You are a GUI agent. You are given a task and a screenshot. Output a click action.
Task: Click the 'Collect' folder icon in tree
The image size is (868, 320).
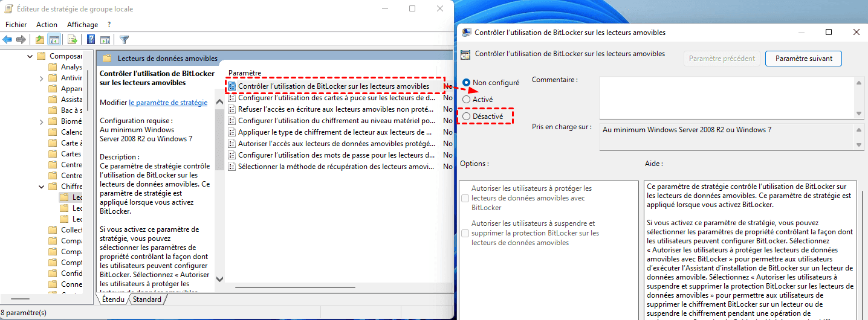pyautogui.click(x=53, y=230)
